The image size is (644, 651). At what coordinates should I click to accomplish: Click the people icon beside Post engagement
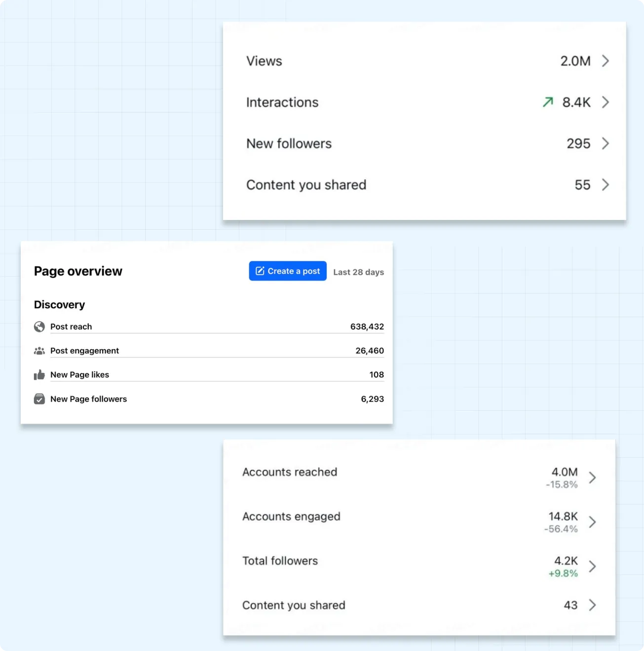pos(39,351)
